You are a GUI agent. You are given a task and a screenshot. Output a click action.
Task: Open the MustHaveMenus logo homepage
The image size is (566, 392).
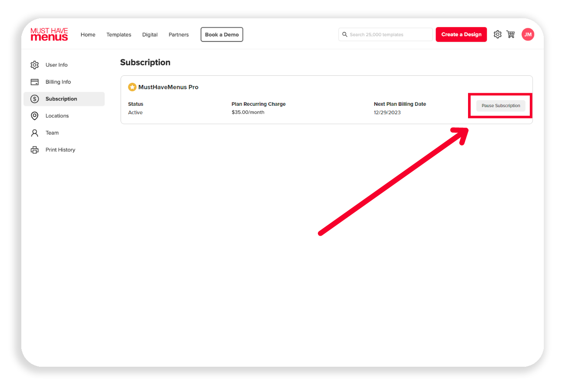(49, 34)
